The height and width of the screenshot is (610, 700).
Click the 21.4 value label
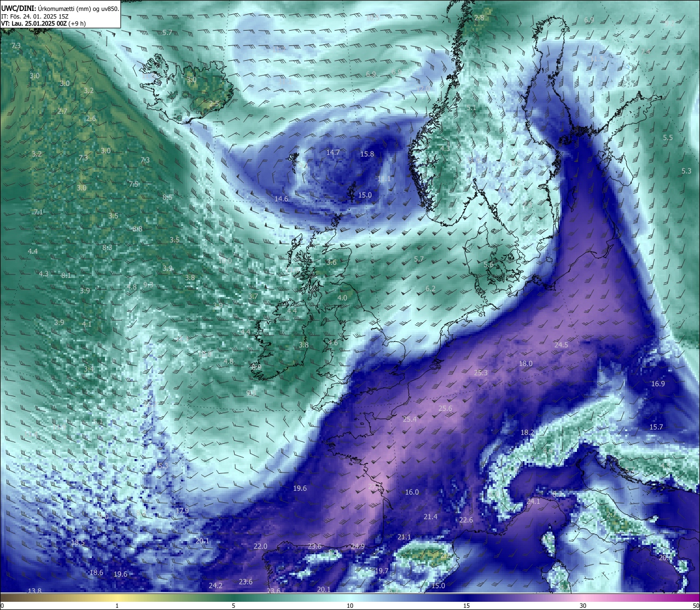point(430,517)
